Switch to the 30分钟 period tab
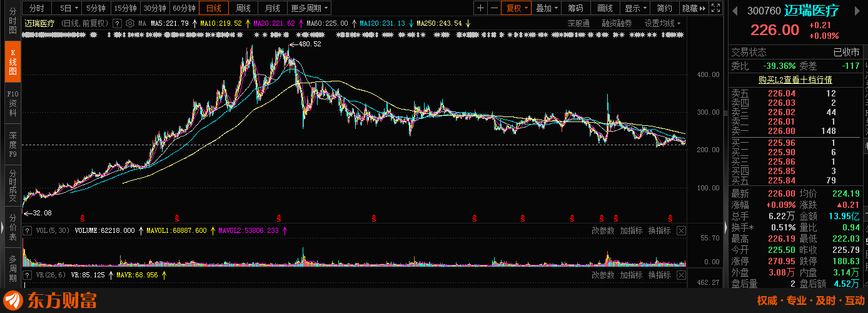 coord(154,8)
